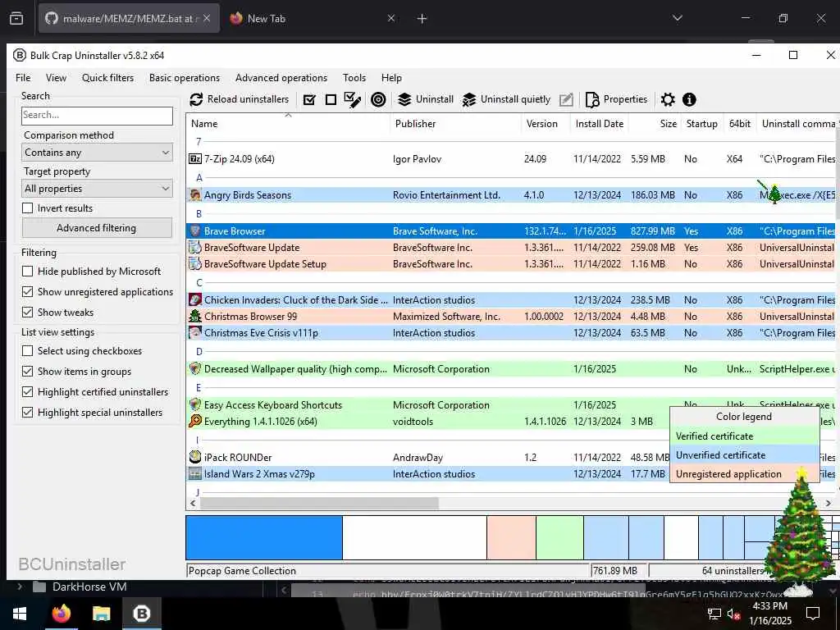840x630 pixels.
Task: Click the Christmas Browser 99 tree icon
Action: coord(195,316)
